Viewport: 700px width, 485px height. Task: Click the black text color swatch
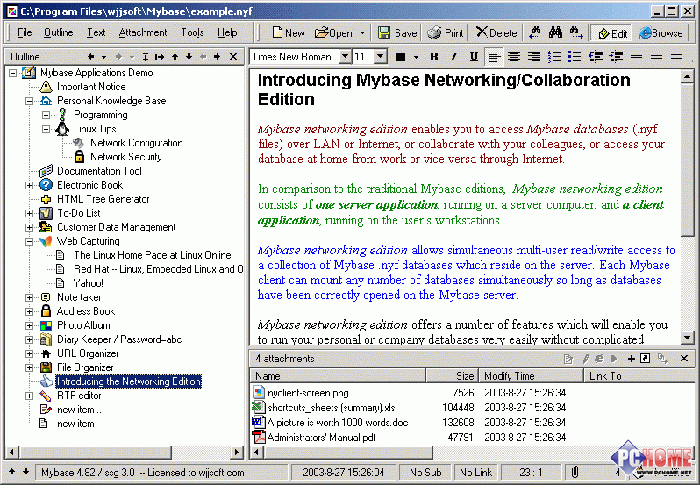(400, 57)
